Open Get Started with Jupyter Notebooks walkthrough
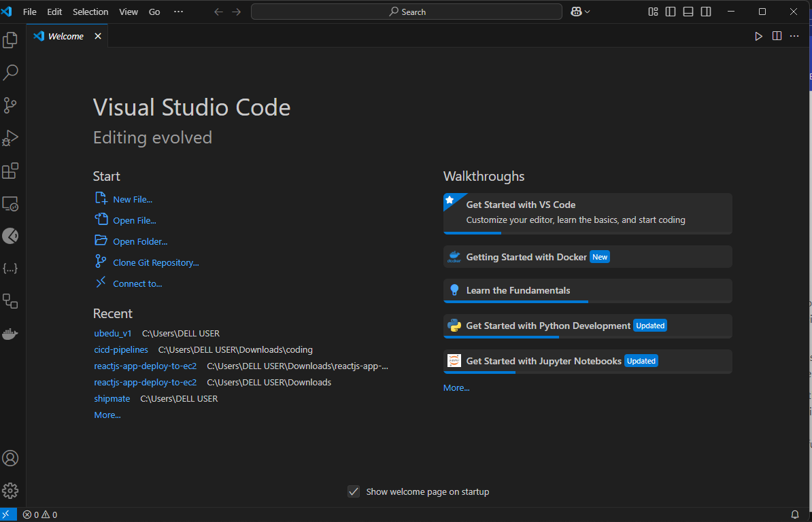The image size is (812, 522). [588, 361]
